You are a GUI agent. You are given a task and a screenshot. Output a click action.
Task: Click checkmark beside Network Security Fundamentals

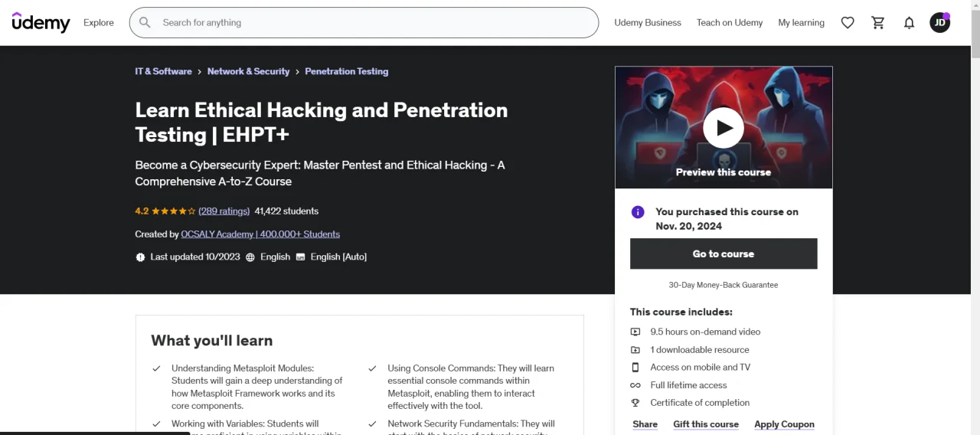[372, 424]
